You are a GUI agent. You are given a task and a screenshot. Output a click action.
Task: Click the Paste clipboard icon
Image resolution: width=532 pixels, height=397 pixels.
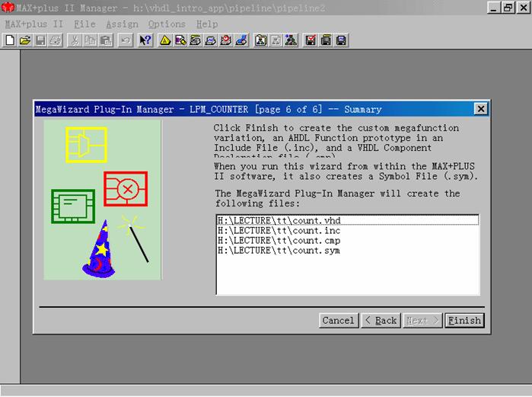coord(106,40)
